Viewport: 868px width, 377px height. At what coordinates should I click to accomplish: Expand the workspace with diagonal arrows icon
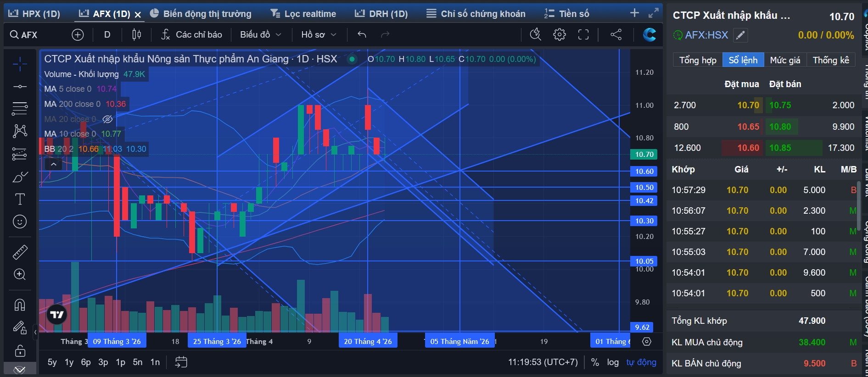tap(654, 13)
